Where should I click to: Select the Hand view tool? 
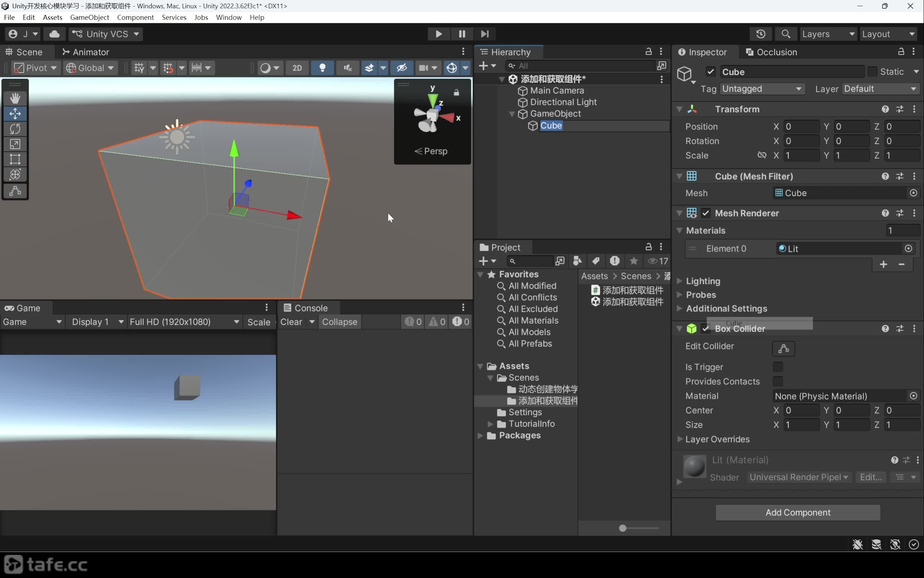(x=15, y=98)
